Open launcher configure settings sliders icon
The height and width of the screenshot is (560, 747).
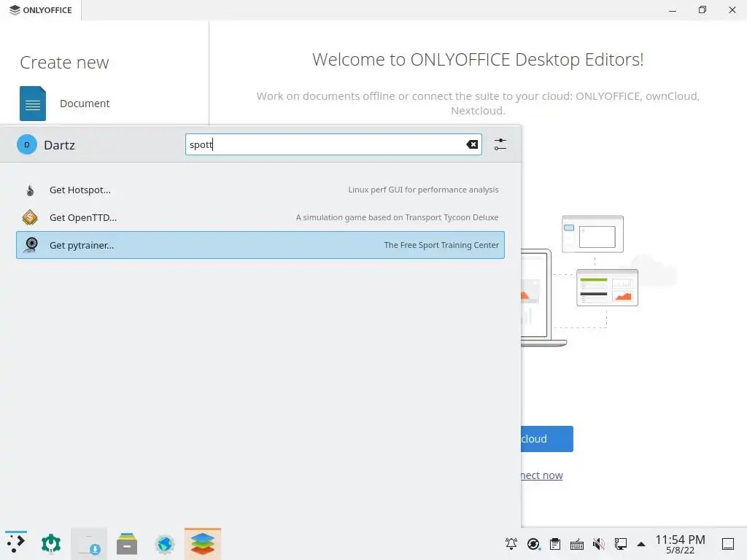tap(500, 144)
